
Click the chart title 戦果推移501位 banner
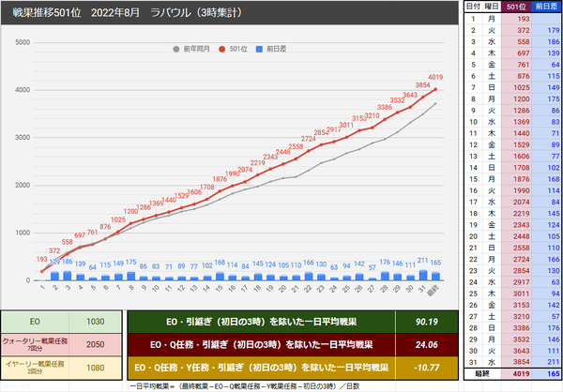(x=230, y=13)
